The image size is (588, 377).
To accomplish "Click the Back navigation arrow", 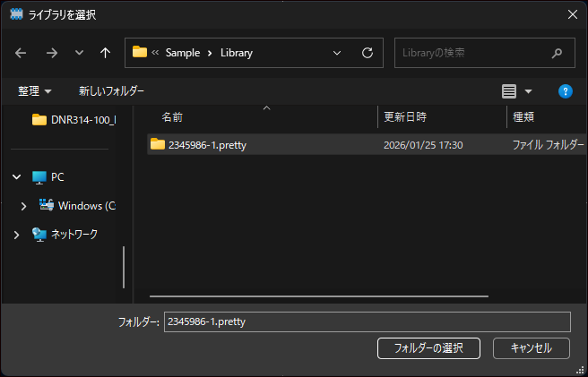I will click(22, 53).
